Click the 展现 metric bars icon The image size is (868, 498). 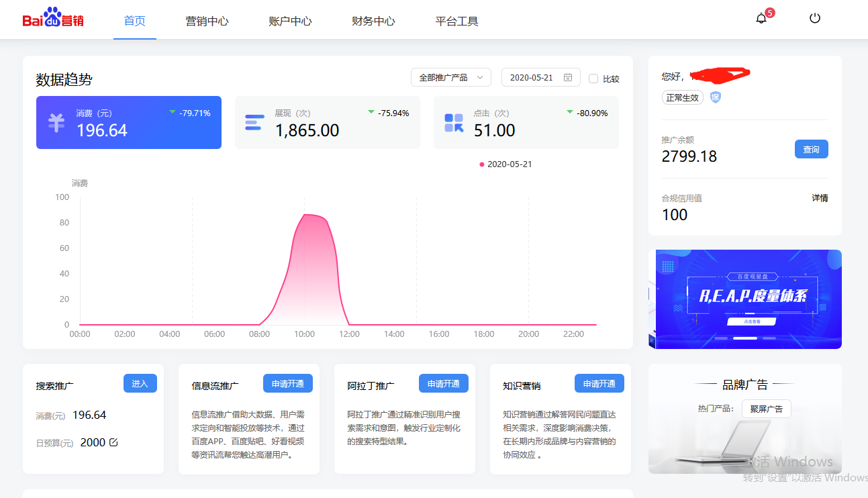[x=254, y=122]
